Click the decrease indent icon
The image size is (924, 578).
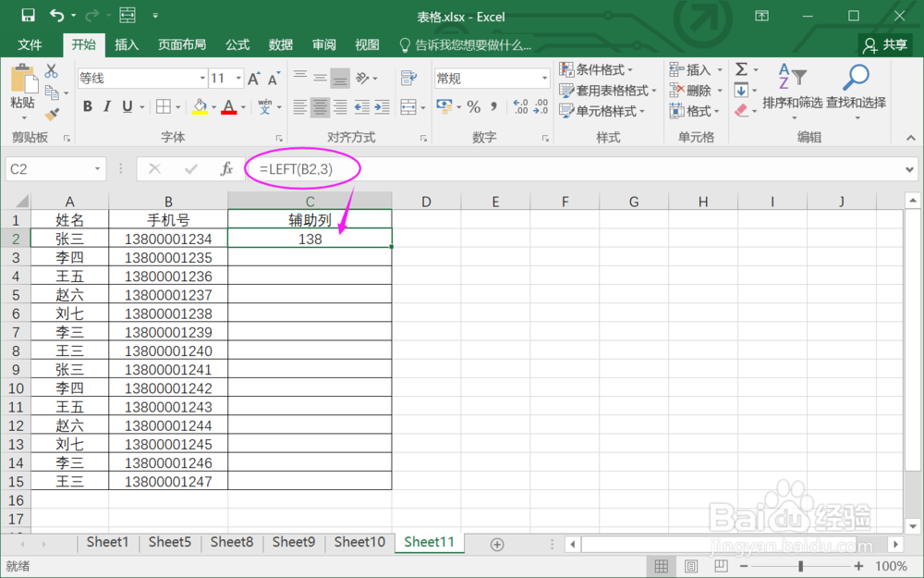coord(362,106)
